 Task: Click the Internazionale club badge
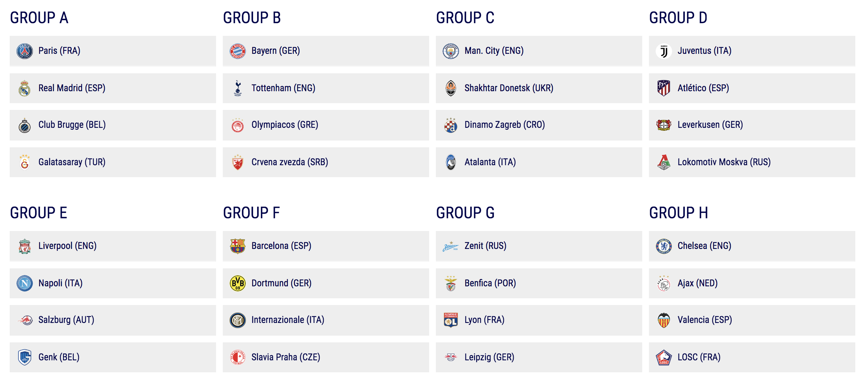coord(238,320)
